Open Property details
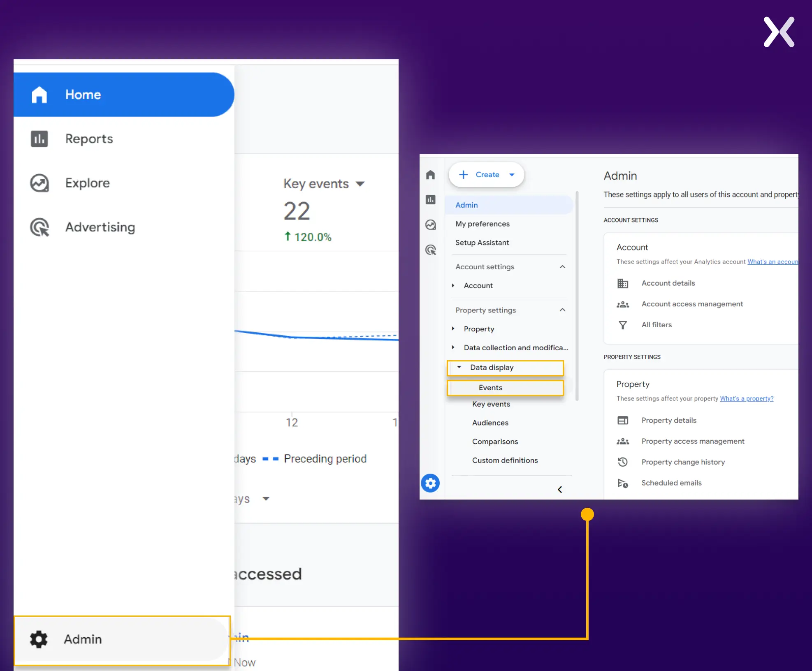812x671 pixels. tap(669, 420)
